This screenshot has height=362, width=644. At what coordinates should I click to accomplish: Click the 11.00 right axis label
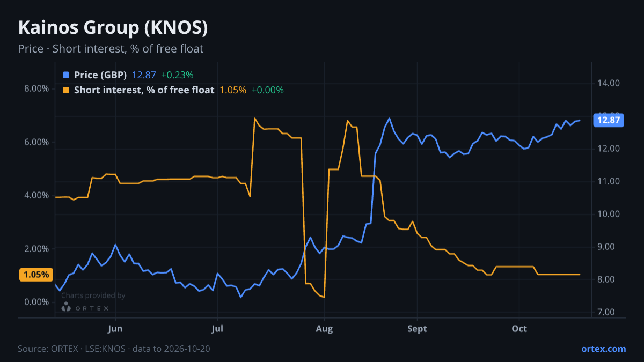coord(608,181)
